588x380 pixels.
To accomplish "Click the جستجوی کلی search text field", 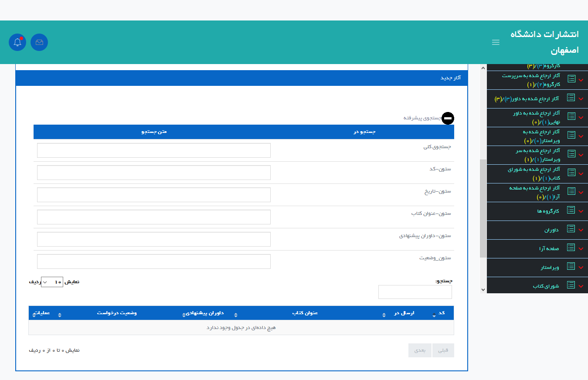I will [x=153, y=150].
